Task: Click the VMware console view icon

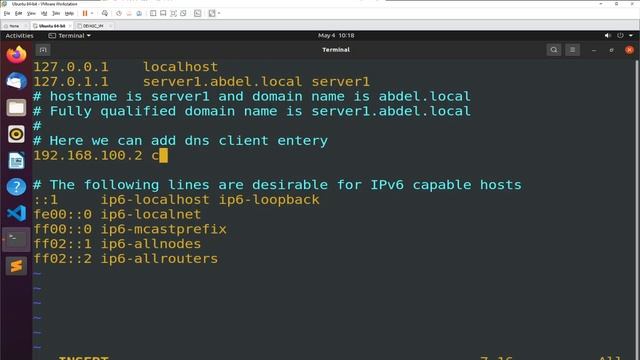Action: (198, 13)
